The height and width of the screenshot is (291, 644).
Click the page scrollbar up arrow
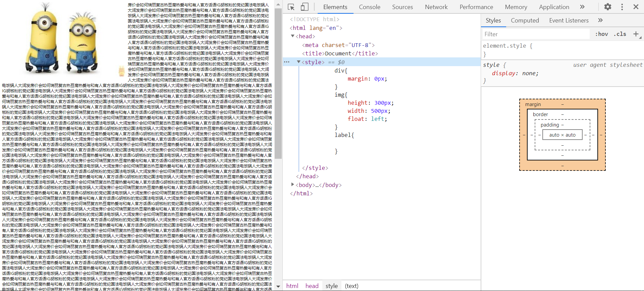point(278,4)
